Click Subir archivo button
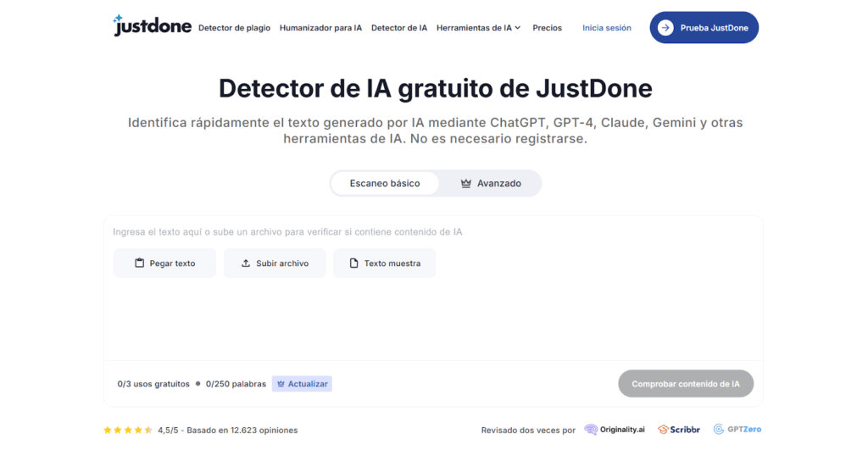Viewport: 868px width, 450px height. click(275, 264)
